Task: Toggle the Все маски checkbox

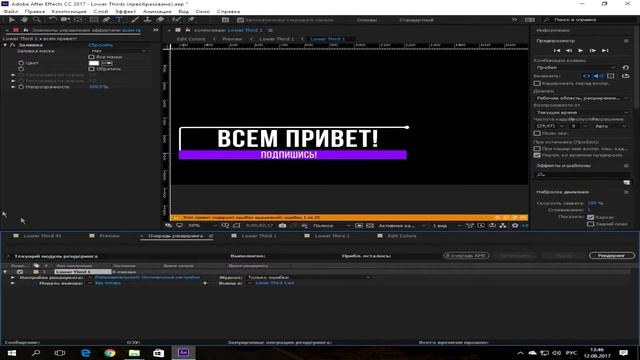Action: [x=91, y=57]
